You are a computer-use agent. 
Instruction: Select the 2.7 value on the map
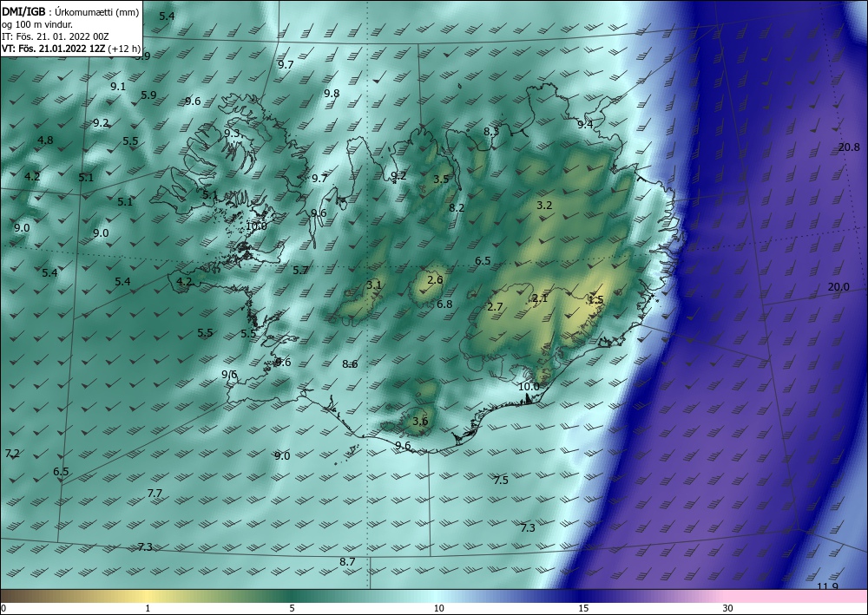[x=495, y=306]
